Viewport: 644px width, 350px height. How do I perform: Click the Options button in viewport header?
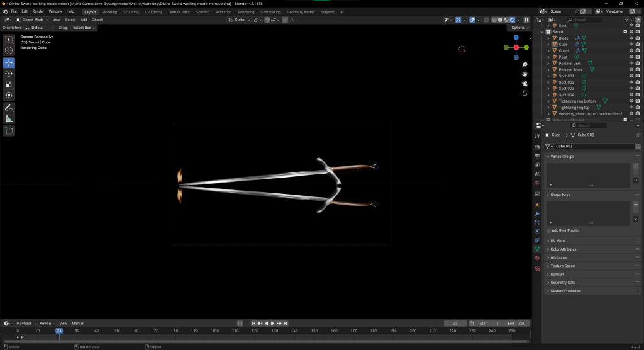tap(519, 28)
